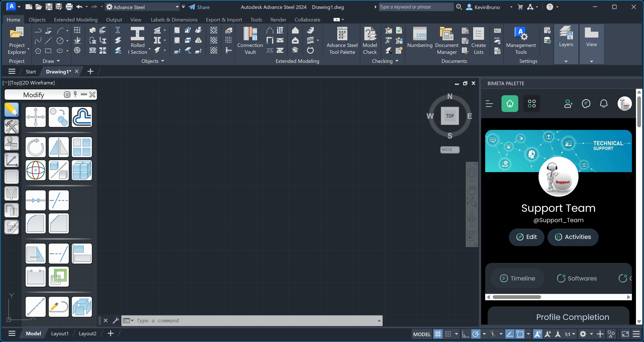Select the Move tool in Modify palette

35,117
